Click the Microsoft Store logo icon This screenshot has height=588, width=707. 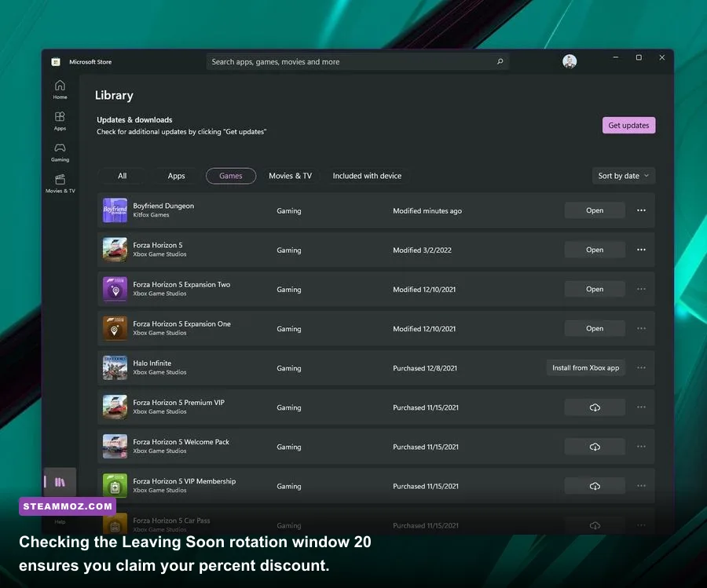[x=56, y=62]
